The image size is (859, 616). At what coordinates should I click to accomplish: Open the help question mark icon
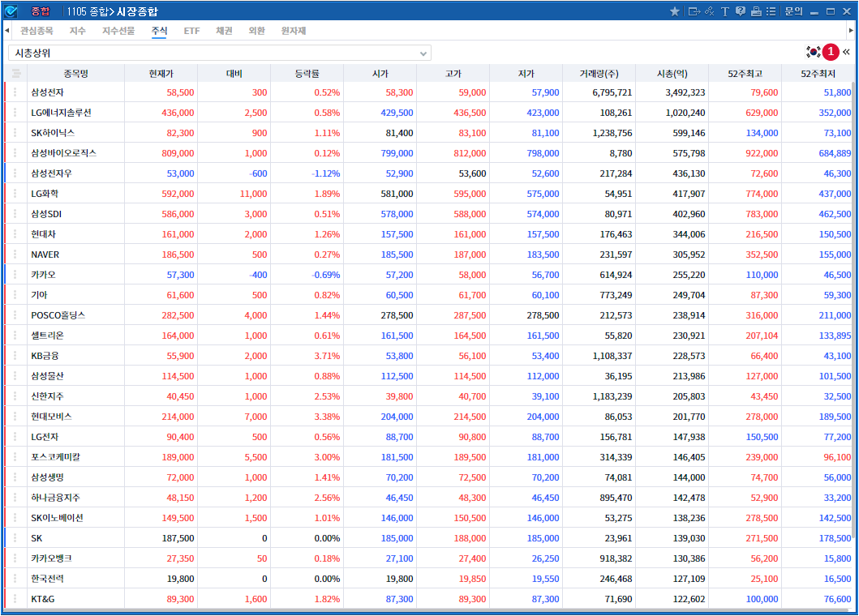741,11
